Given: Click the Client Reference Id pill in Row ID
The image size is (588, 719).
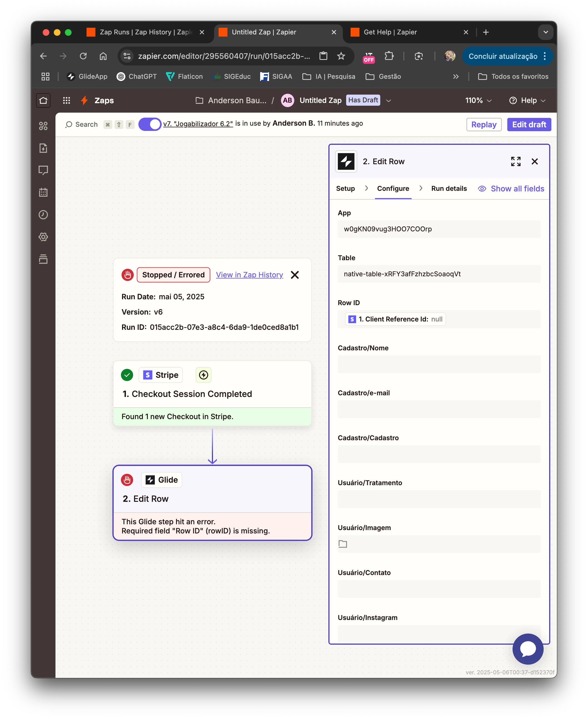Looking at the screenshot, I should [x=395, y=319].
